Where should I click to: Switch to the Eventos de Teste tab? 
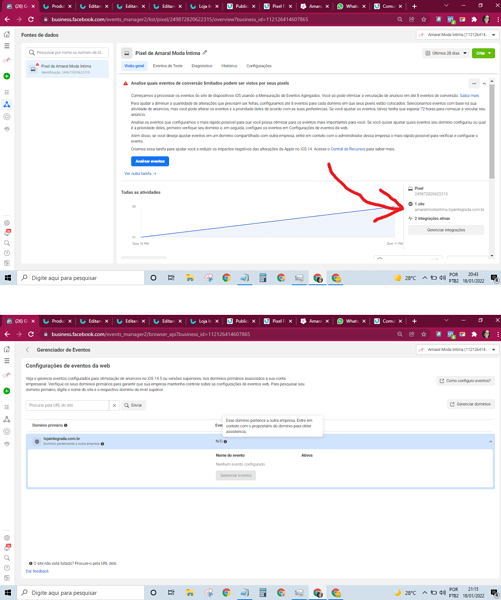coord(168,66)
